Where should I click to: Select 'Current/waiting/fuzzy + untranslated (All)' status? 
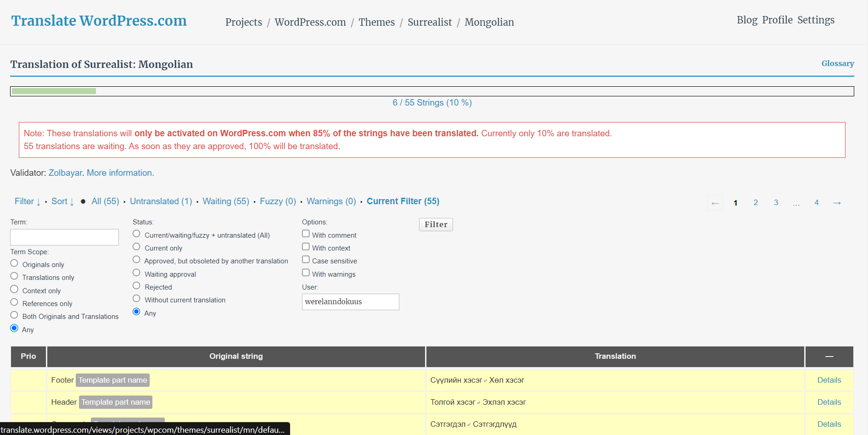click(x=136, y=234)
